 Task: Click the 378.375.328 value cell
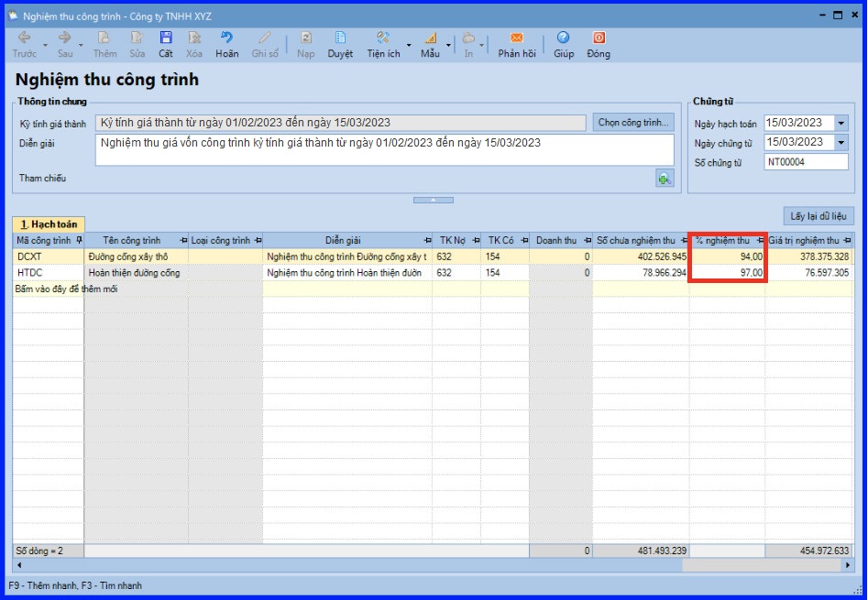point(809,256)
